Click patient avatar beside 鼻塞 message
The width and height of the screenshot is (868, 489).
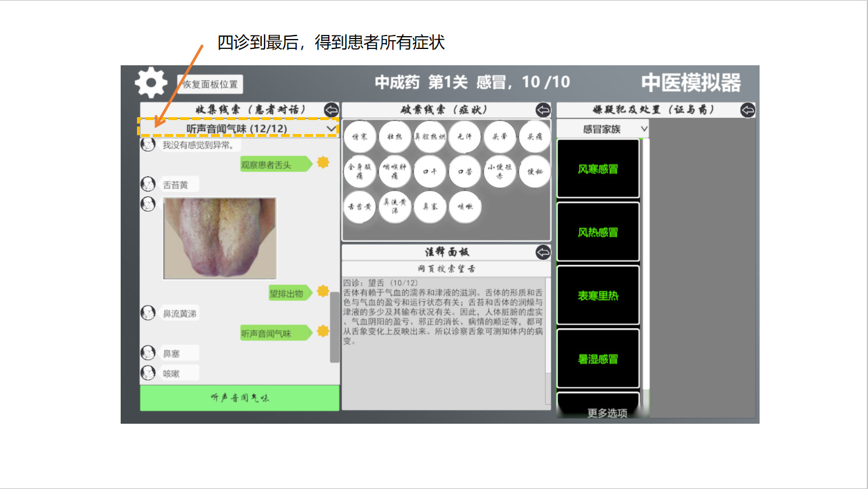(148, 353)
